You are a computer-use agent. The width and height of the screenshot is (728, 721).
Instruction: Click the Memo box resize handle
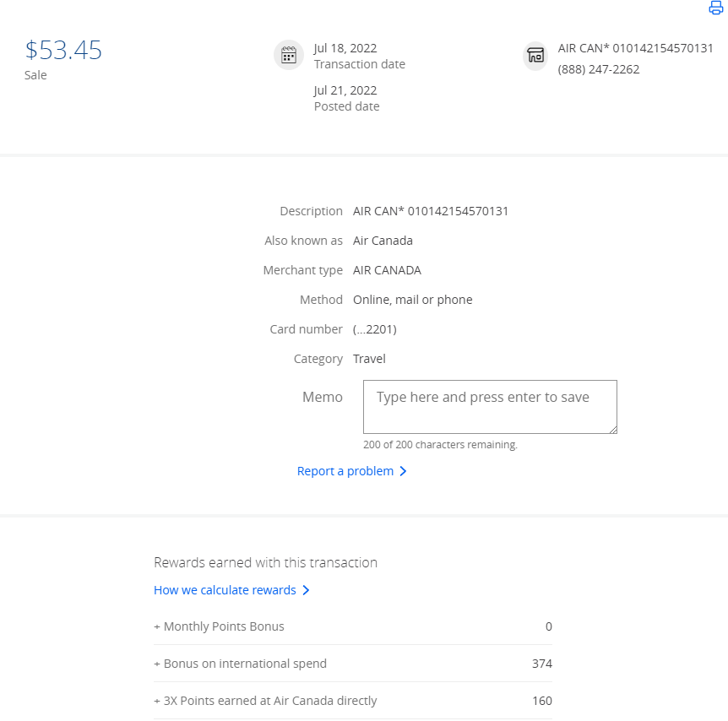point(612,430)
